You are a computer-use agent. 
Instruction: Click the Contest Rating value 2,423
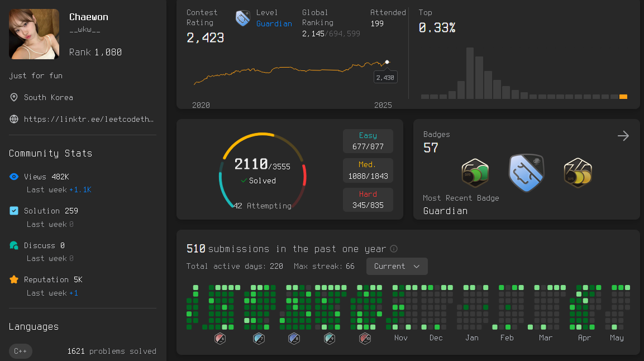(206, 38)
